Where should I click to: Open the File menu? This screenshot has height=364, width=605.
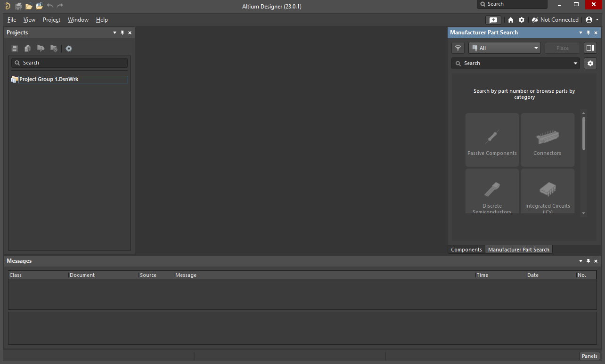(x=12, y=20)
